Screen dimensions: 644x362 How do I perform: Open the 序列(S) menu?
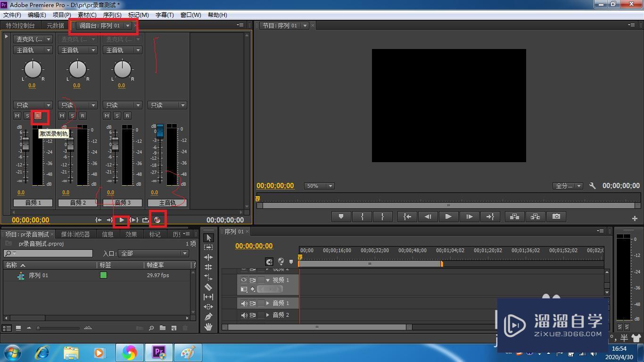[x=112, y=15]
